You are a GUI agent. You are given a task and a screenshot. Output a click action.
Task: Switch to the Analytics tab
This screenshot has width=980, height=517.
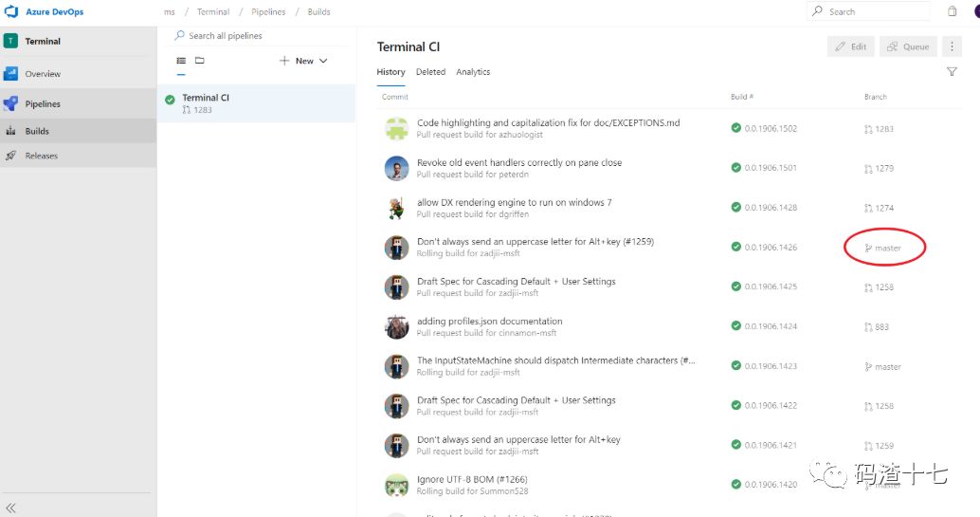[x=473, y=72]
